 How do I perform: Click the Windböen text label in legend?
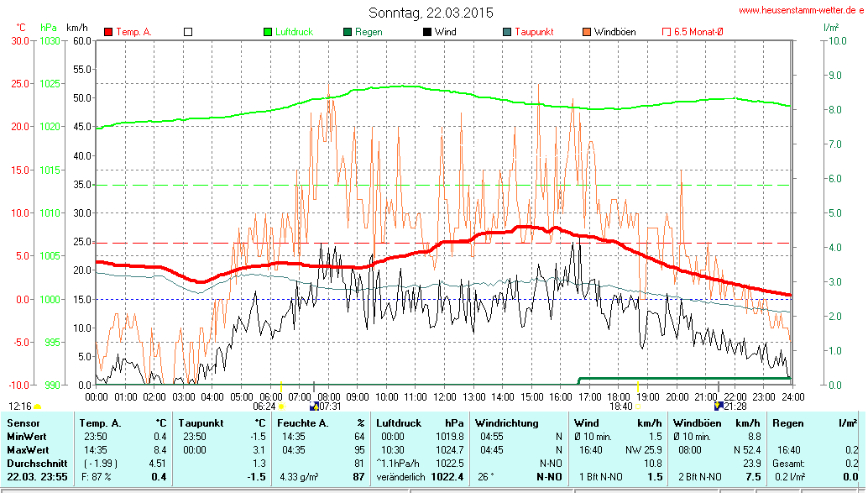tap(614, 32)
